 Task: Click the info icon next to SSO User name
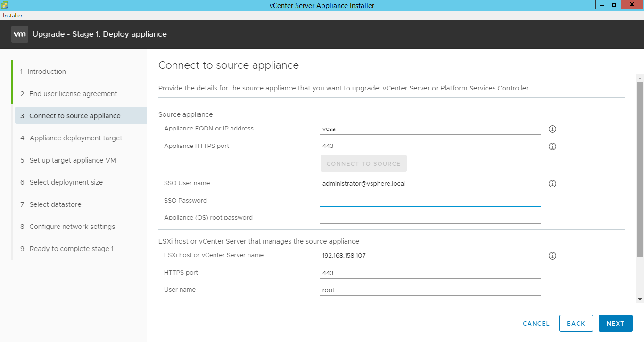(552, 183)
